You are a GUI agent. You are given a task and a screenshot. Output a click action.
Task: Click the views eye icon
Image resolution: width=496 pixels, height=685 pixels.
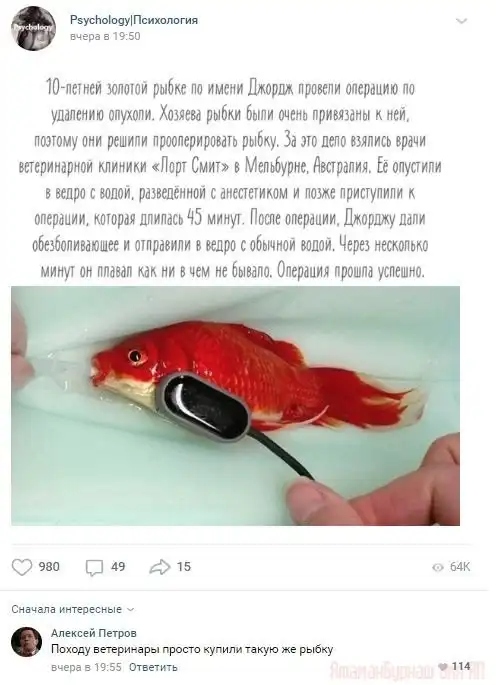click(x=437, y=567)
